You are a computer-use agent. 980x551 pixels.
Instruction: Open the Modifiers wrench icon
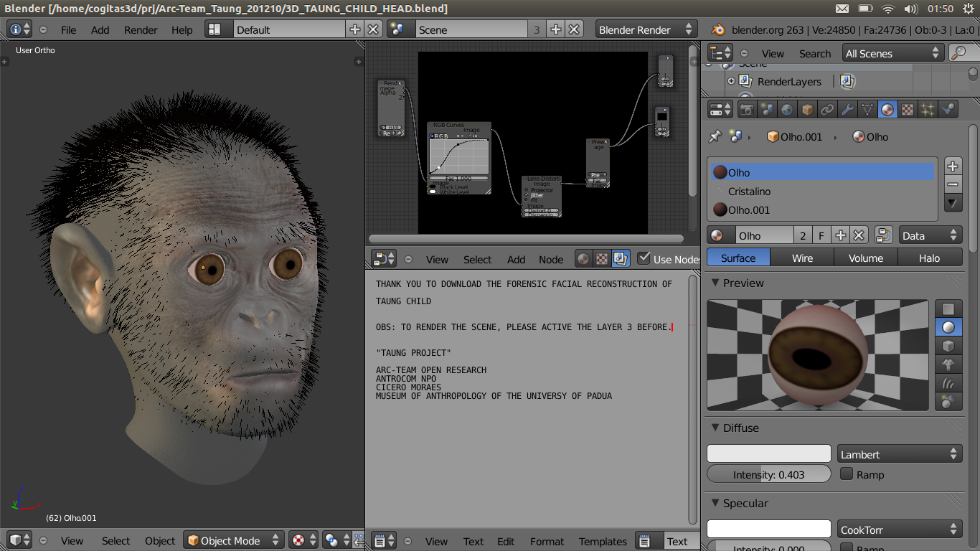click(x=847, y=108)
